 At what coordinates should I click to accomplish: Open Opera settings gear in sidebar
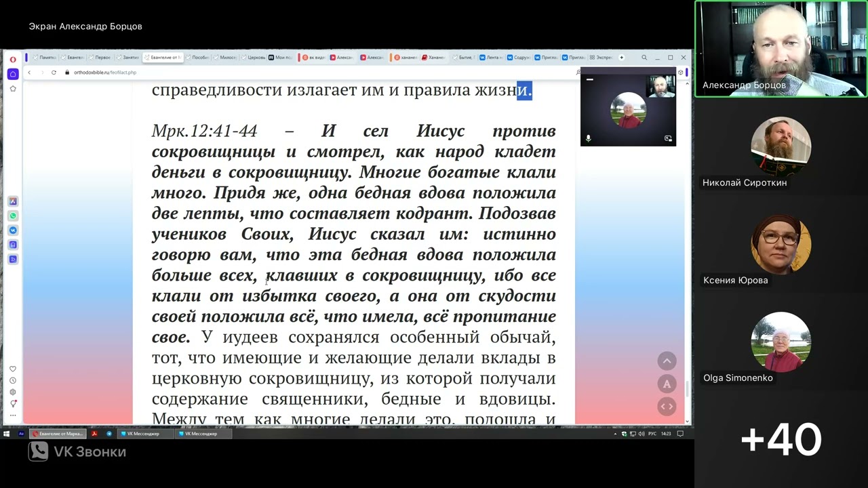click(x=13, y=392)
